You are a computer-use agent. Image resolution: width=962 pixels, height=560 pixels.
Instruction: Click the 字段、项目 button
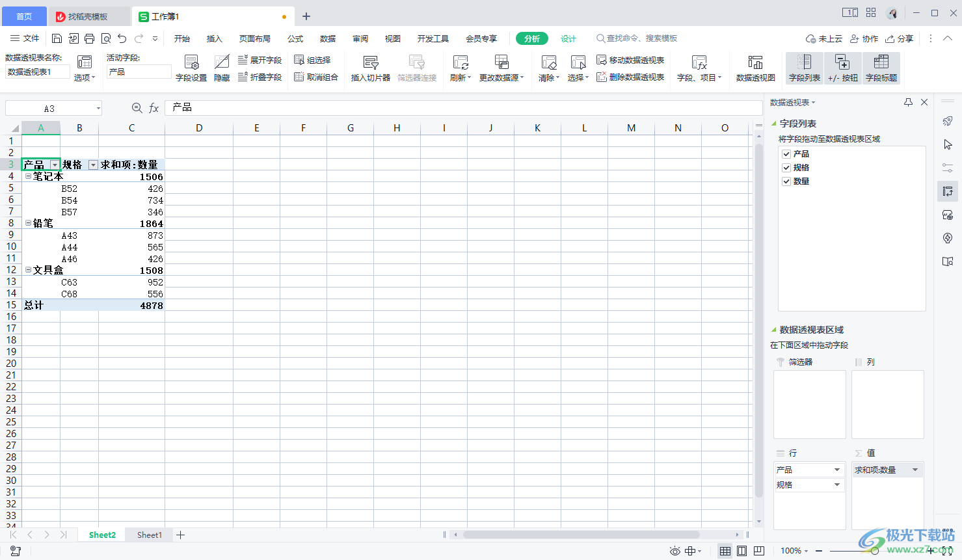699,68
